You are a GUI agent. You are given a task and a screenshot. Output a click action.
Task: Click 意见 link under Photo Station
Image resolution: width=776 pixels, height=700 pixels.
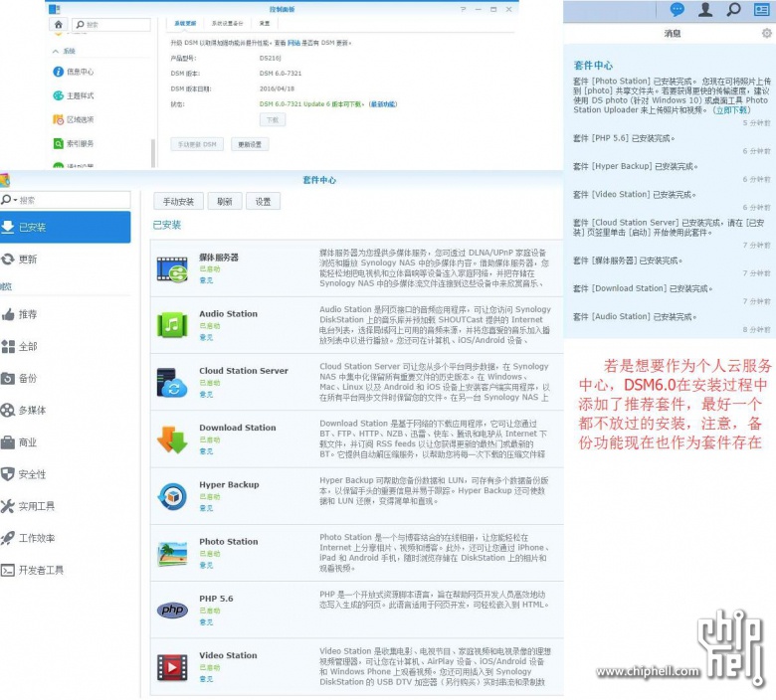tap(206, 566)
